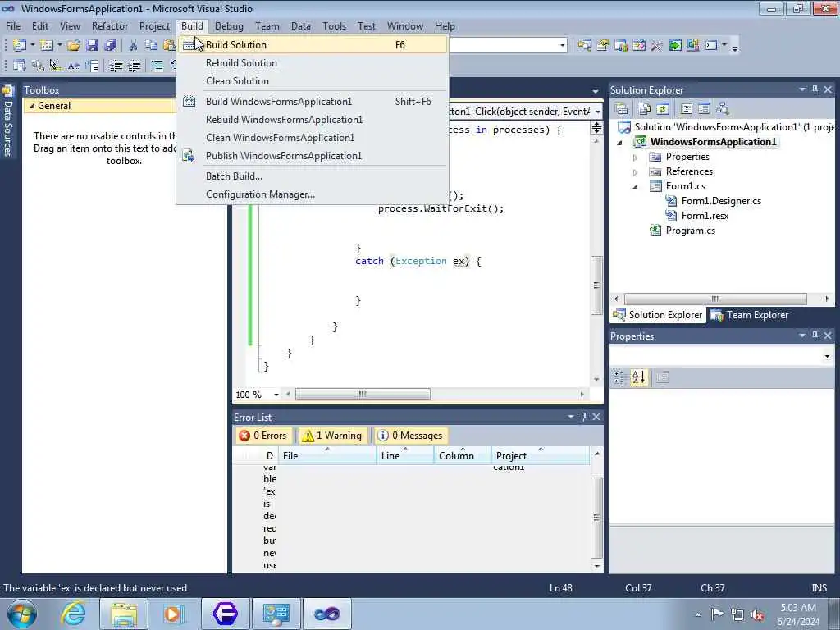The image size is (840, 630).
Task: Click the File column header
Action: tap(327, 455)
